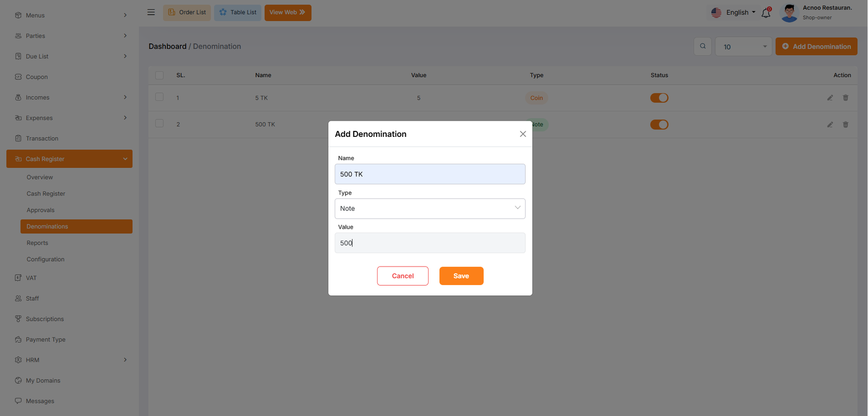
Task: Click the hamburger menu icon
Action: point(151,12)
